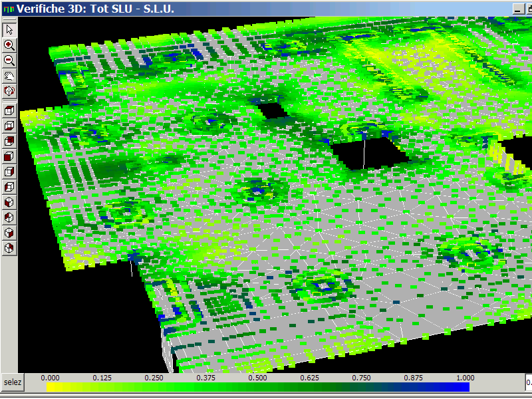
Task: Open the window system menu icon in the title bar
Action: tap(8, 9)
